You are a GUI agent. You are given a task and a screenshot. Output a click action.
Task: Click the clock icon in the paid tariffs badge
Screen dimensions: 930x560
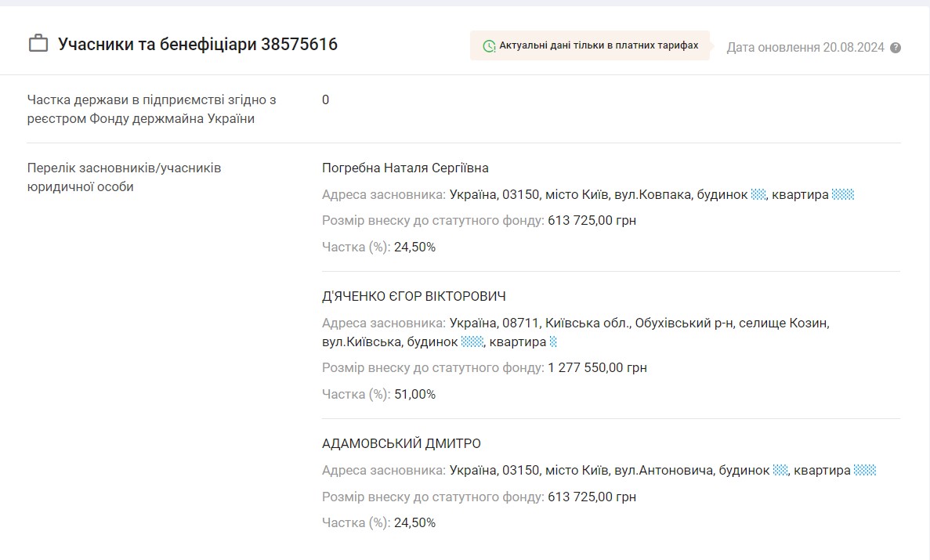point(489,46)
